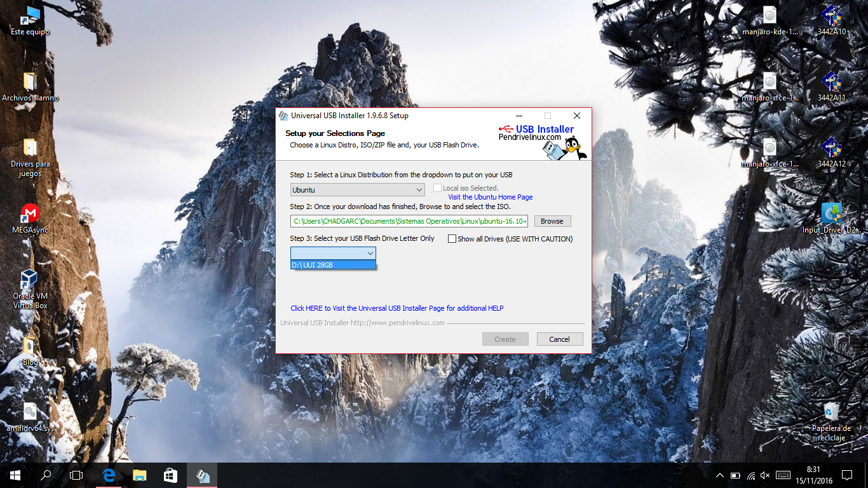Cancel the USB Installer setup
Screen dimensions: 868x488
(x=560, y=339)
